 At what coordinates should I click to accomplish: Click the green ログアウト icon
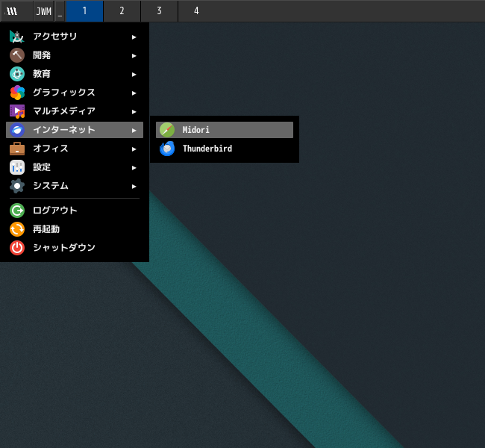17,211
